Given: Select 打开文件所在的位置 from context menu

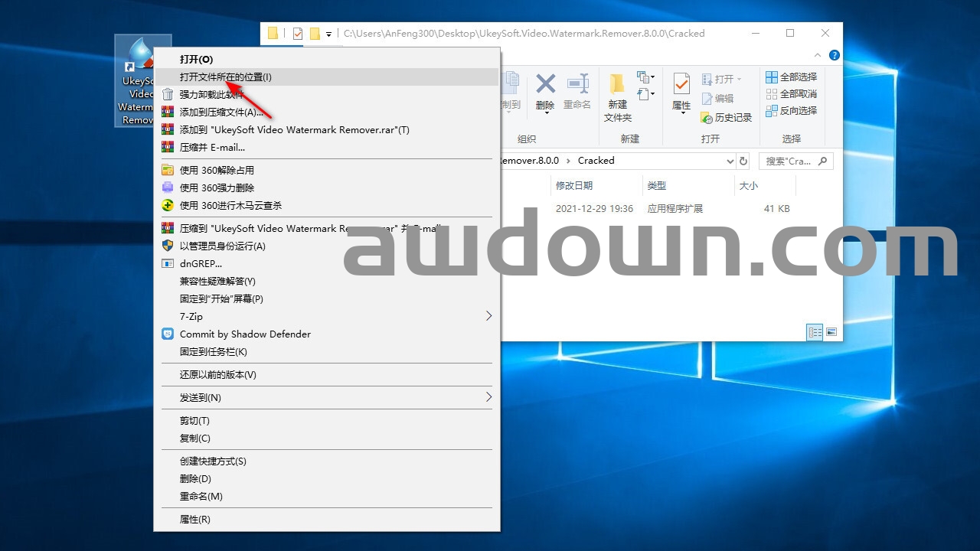Looking at the screenshot, I should coord(225,77).
